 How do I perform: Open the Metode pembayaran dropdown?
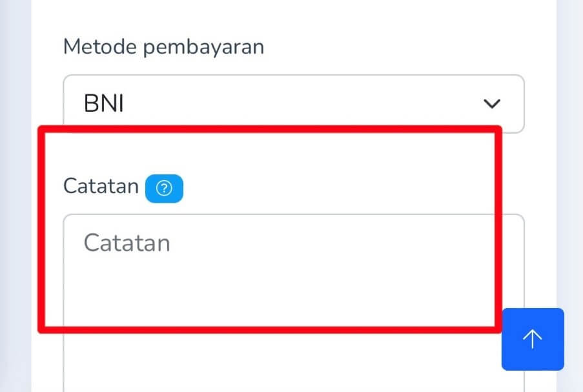(x=293, y=103)
